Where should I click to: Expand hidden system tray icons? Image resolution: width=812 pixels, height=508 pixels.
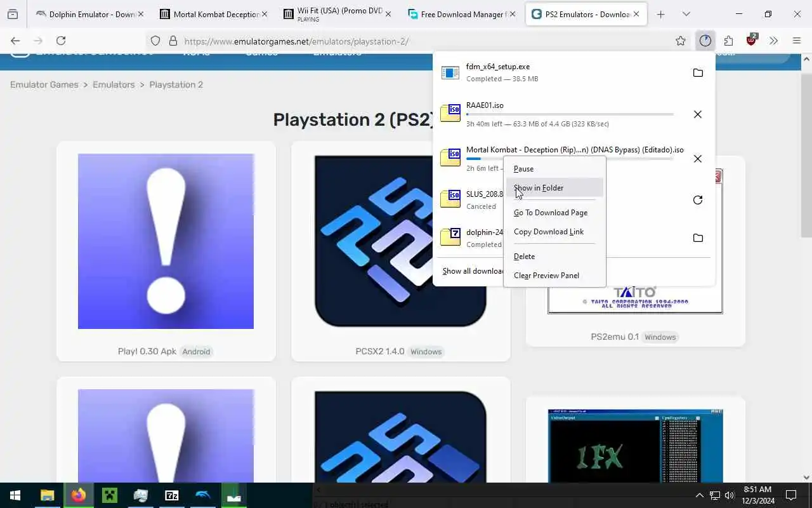click(700, 495)
